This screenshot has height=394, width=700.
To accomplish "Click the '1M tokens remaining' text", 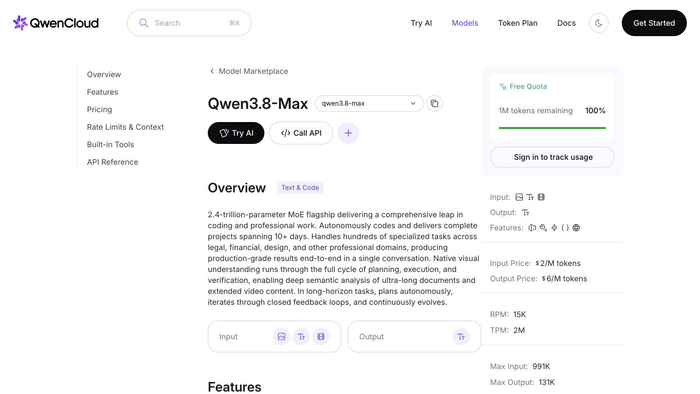I will 536,111.
